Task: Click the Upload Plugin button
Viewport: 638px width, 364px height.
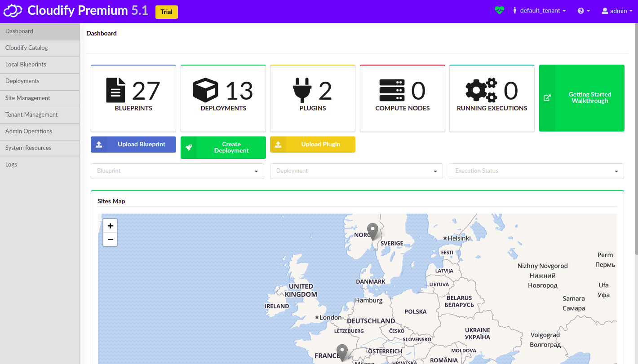Action: (313, 145)
